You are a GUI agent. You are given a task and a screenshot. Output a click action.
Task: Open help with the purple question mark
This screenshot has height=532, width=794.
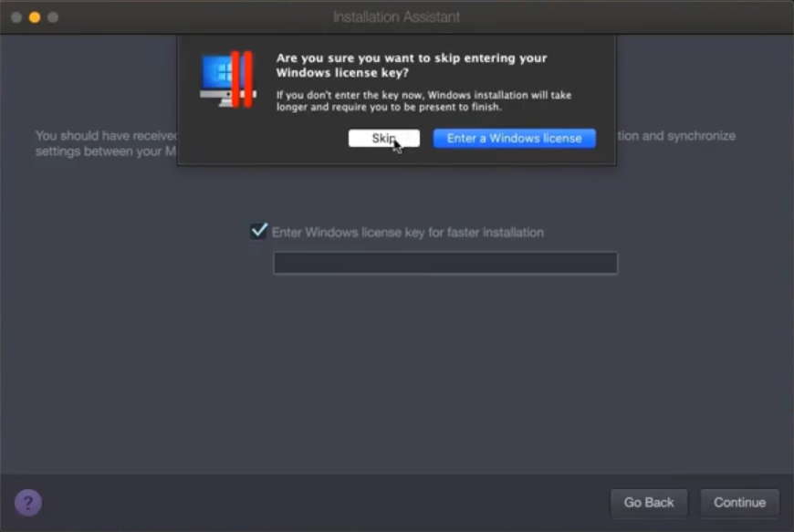[x=28, y=502]
